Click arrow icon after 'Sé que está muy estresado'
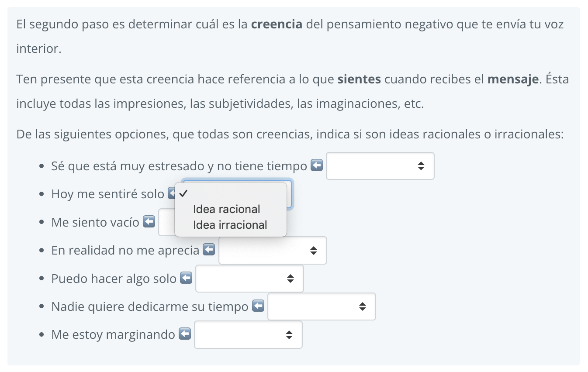 (317, 165)
